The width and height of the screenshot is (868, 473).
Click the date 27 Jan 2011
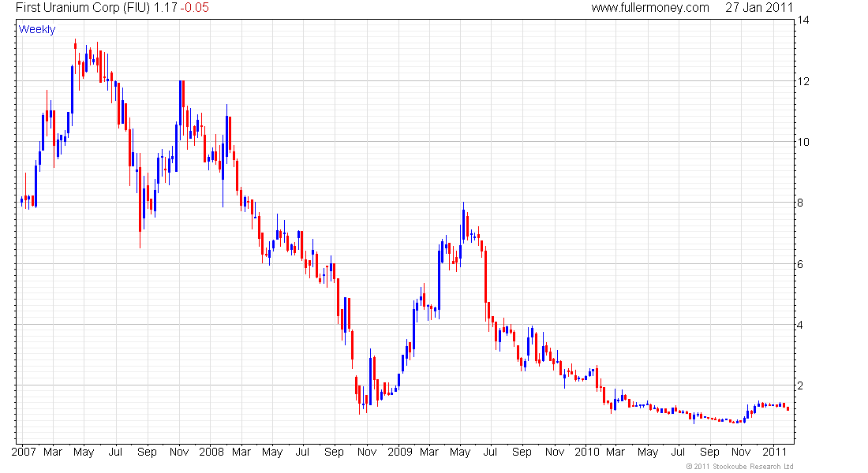point(759,8)
